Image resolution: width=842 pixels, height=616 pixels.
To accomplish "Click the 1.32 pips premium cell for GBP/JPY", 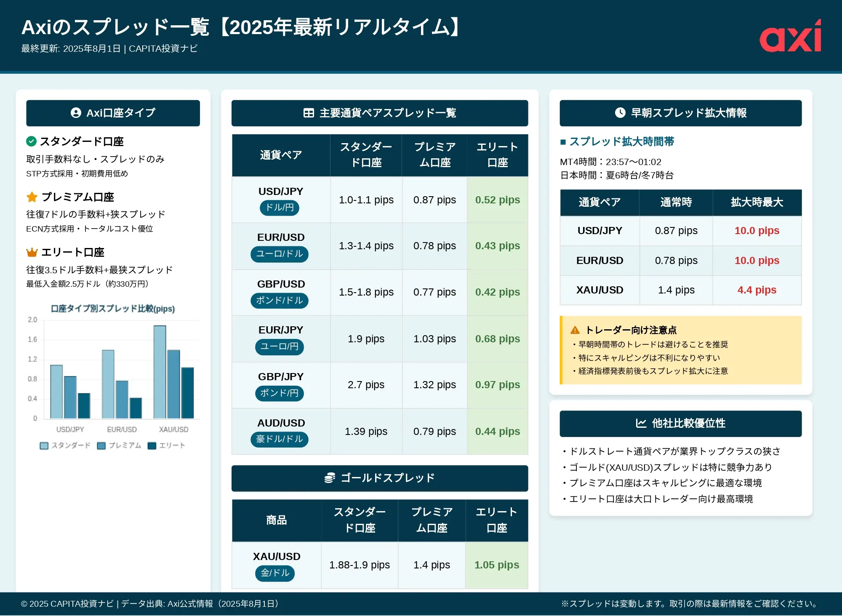I will [434, 385].
